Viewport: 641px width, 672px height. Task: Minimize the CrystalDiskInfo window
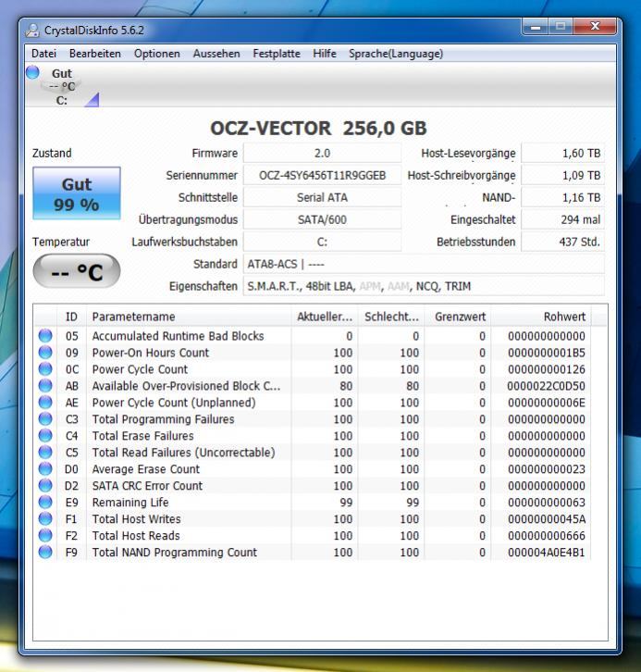coord(535,28)
